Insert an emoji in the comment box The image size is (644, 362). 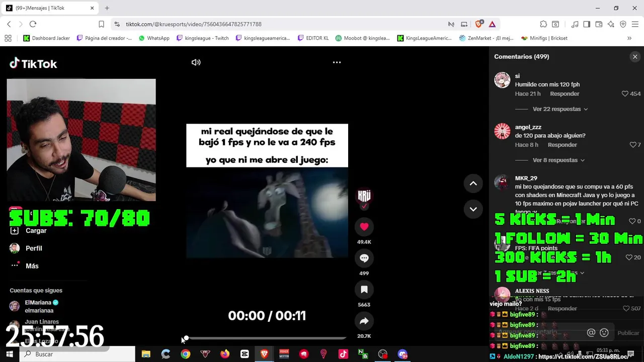[604, 333]
